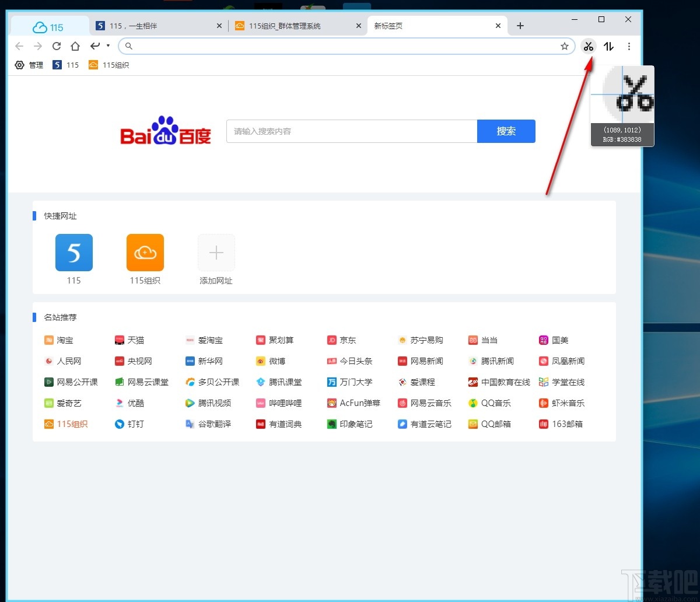Navigate back with left arrow
Viewport: 700px width, 602px height.
pyautogui.click(x=19, y=46)
